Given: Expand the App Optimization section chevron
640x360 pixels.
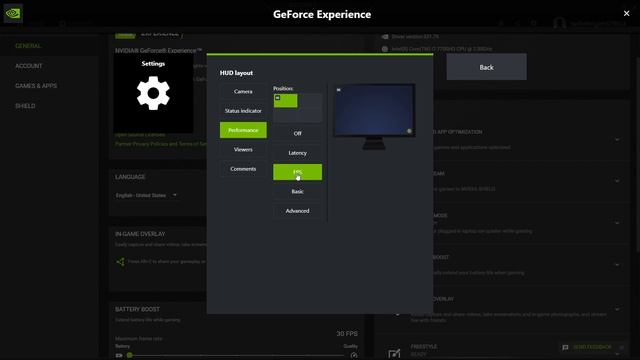Looking at the screenshot, I should point(617,140).
